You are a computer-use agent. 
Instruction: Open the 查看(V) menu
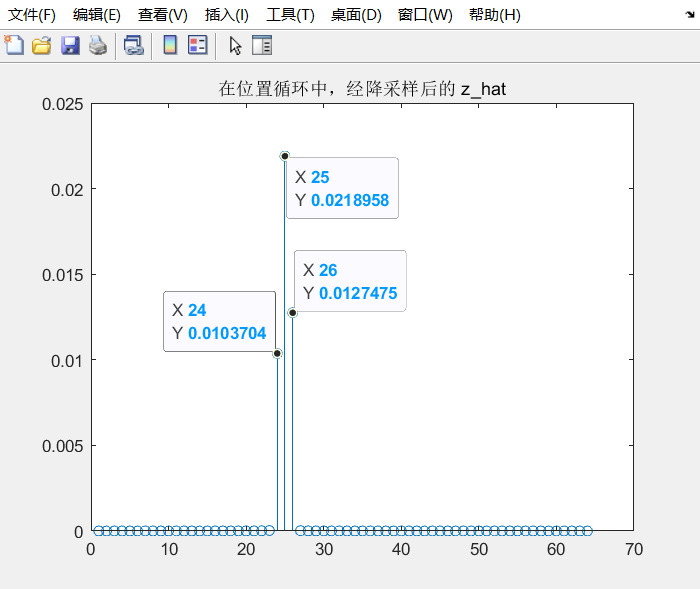[x=162, y=15]
